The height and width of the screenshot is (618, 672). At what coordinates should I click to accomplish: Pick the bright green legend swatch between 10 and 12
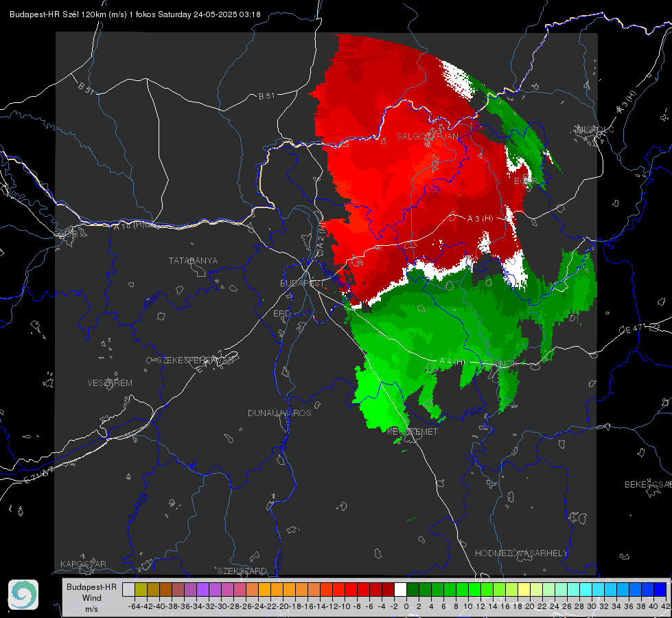pos(474,589)
